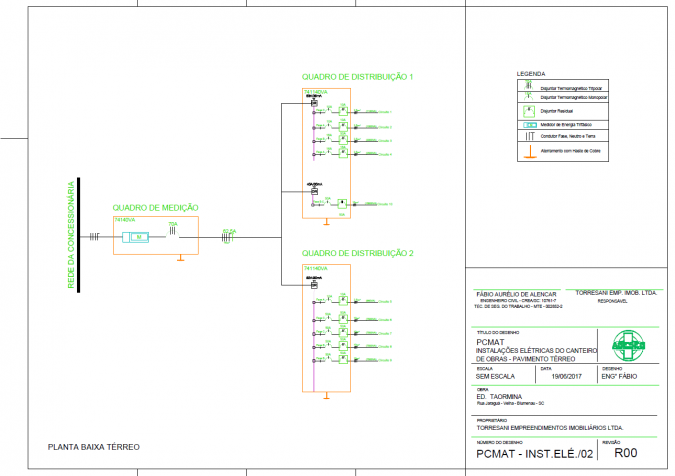Viewport: 675px width, 476px height.
Task: Click the Quadro de Medição label
Action: 155,207
